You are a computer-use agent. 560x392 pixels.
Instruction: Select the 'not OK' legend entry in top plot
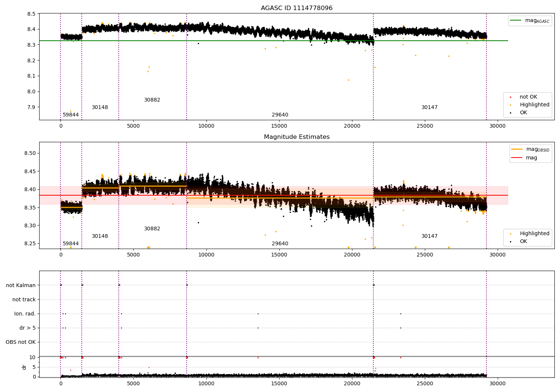tap(528, 97)
